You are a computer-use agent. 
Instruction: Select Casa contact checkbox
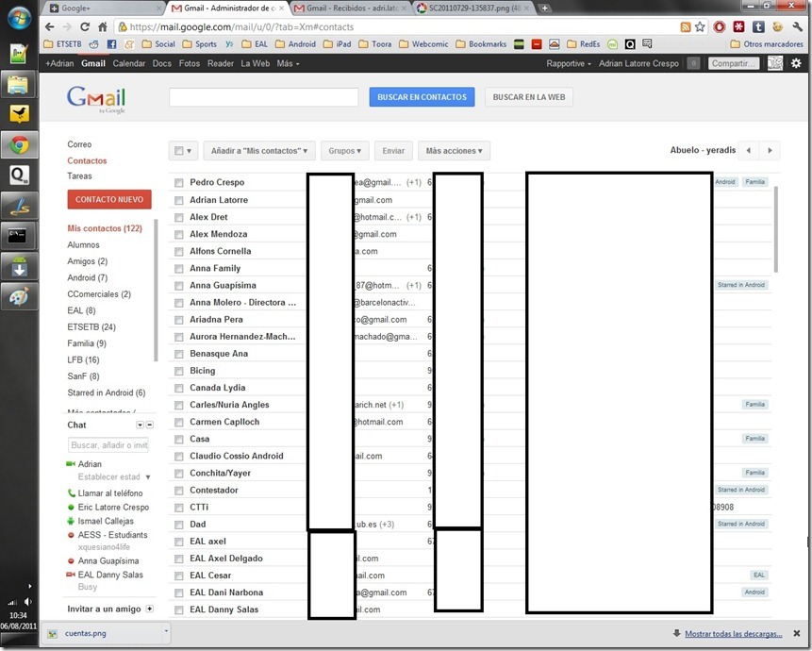click(178, 439)
